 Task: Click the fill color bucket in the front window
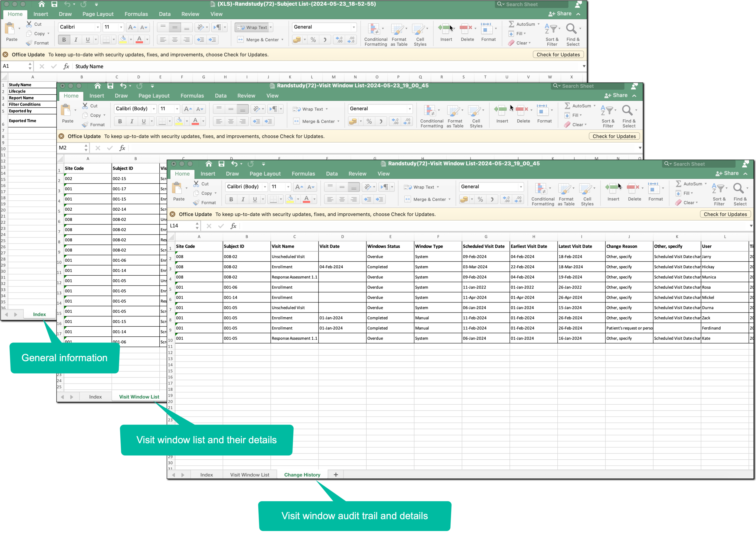click(x=290, y=199)
